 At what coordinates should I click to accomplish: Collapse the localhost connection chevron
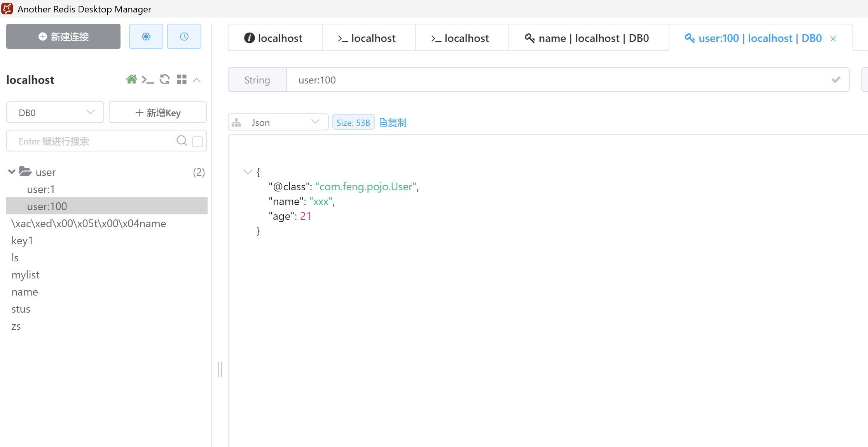(x=197, y=80)
